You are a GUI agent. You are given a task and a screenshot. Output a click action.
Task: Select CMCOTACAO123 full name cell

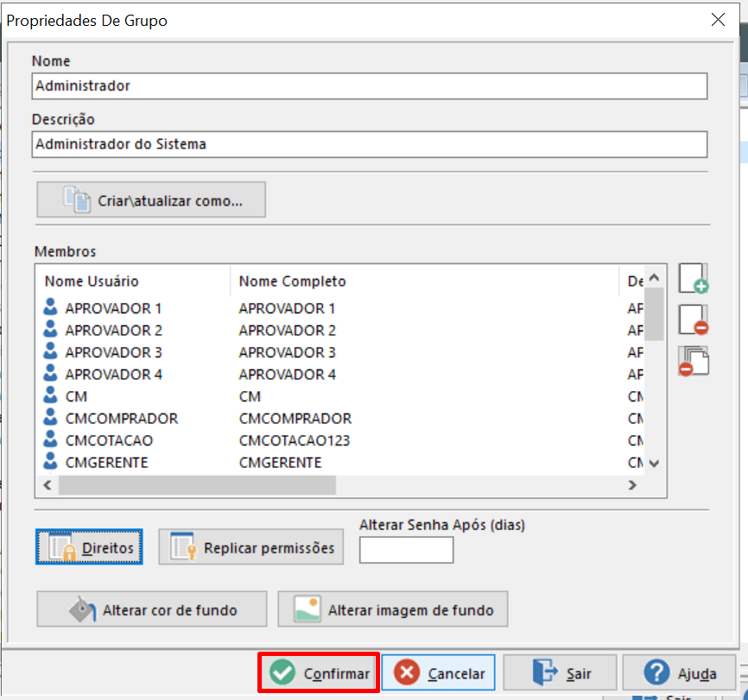coord(295,440)
